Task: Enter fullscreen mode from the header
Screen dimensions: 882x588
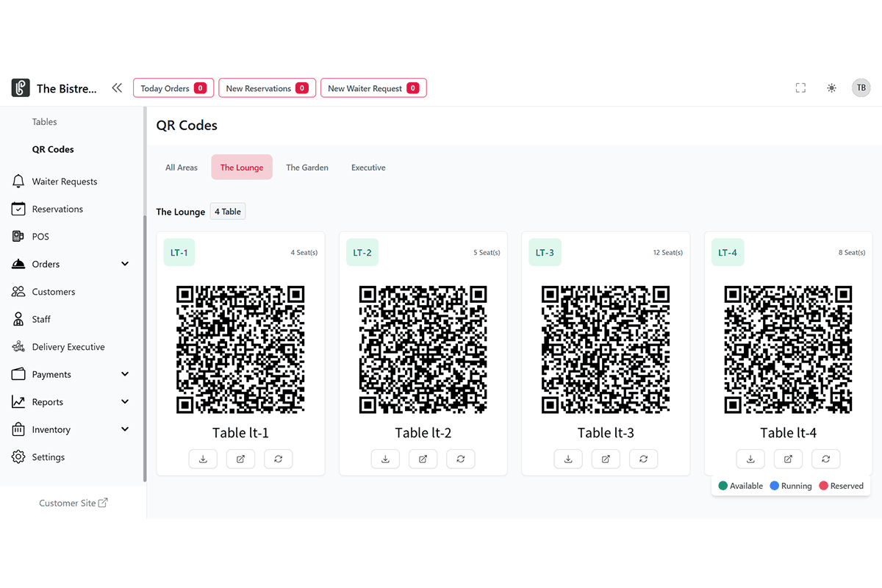Action: (x=800, y=88)
